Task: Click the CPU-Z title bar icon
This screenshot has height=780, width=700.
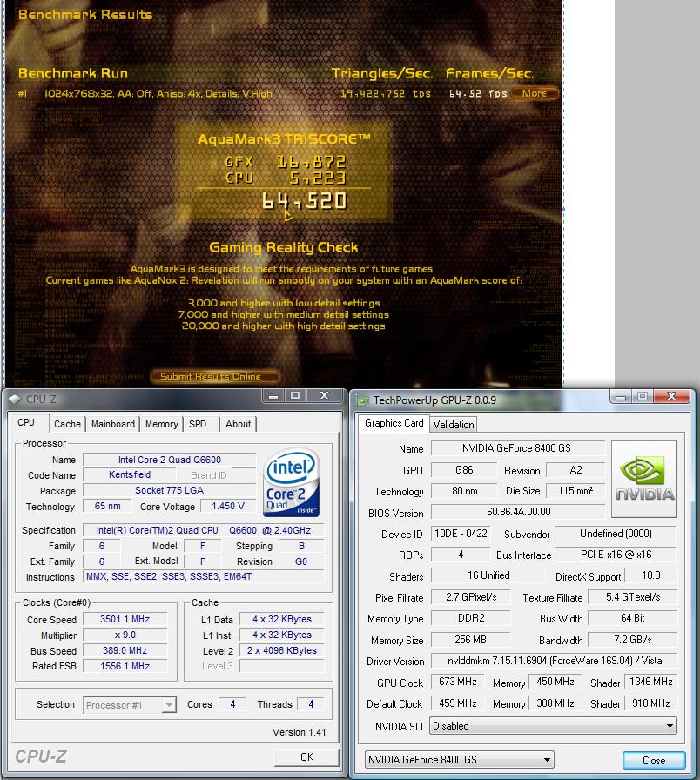Action: [15, 400]
